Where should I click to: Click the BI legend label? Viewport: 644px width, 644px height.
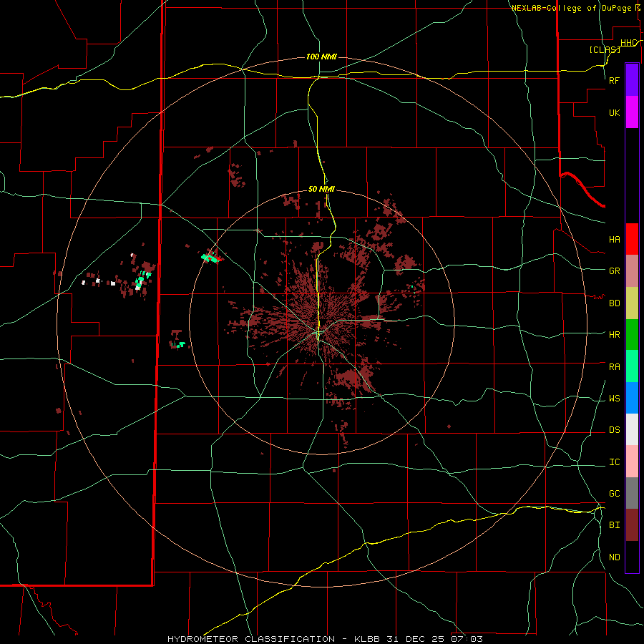point(614,525)
